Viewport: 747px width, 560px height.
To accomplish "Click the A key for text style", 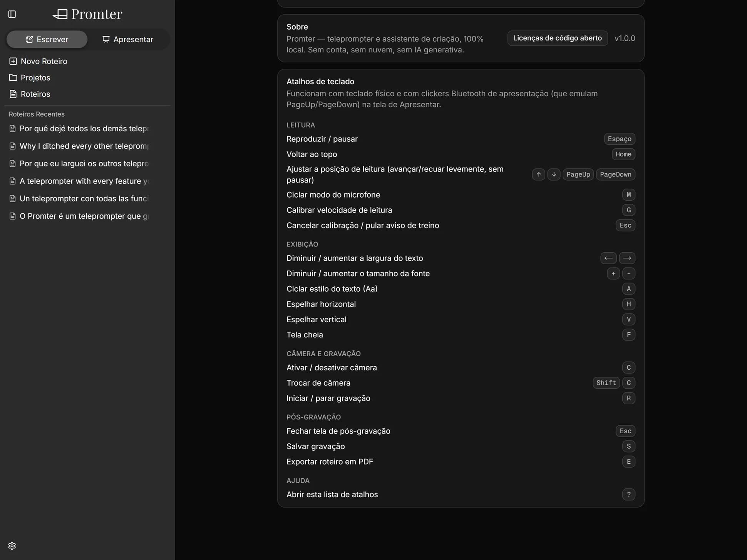I will click(x=628, y=289).
